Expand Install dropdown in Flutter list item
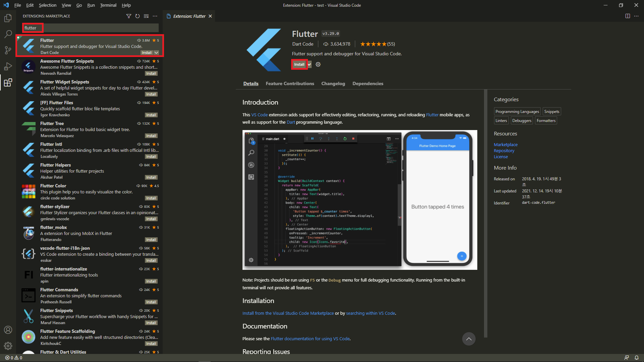Image resolution: width=644 pixels, height=362 pixels. coord(156,53)
